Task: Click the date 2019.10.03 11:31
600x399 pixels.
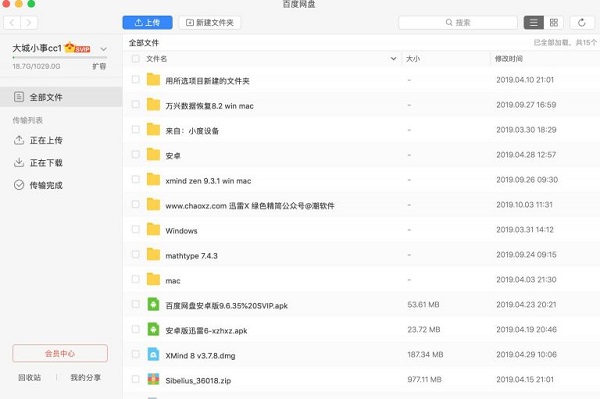Action: click(524, 205)
